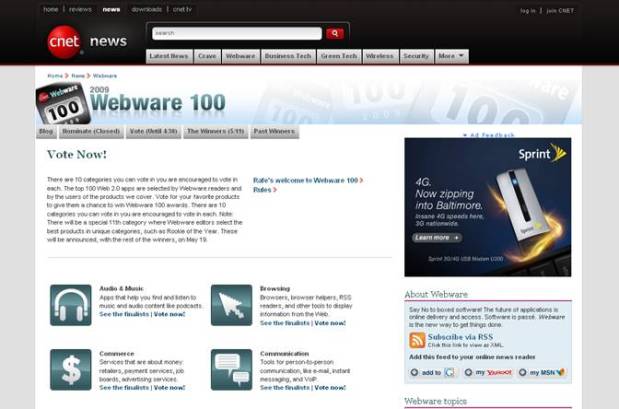Click the log in link

(x=528, y=11)
